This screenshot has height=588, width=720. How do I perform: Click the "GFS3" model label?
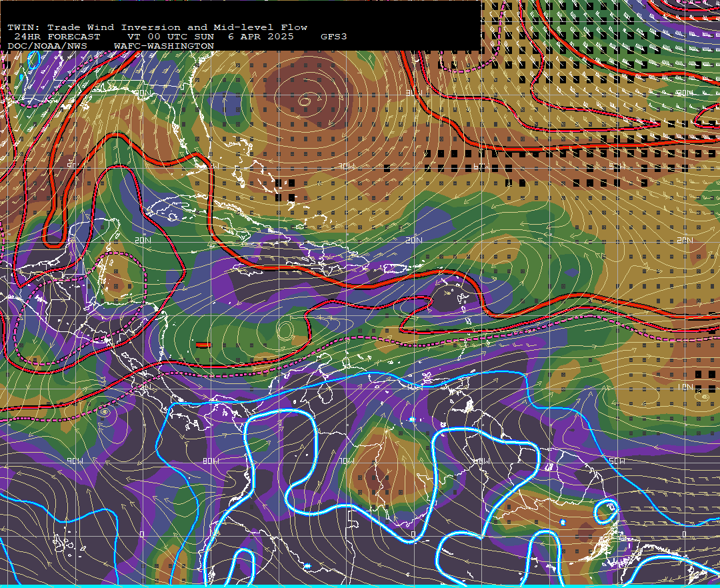334,37
